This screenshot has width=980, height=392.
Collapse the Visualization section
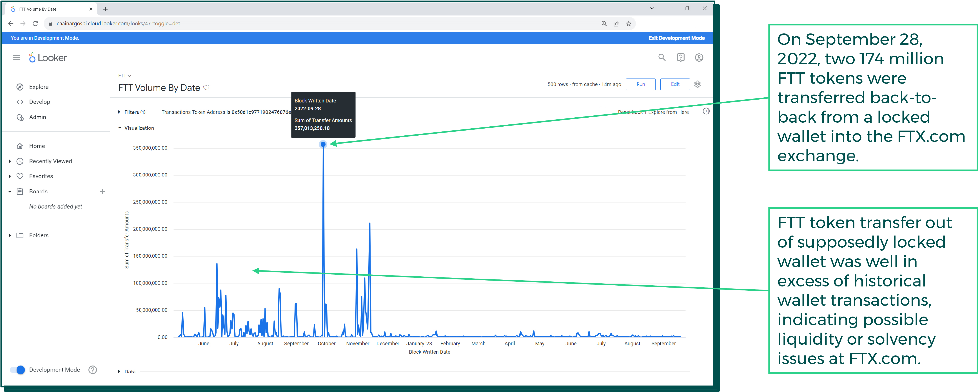[x=119, y=128]
